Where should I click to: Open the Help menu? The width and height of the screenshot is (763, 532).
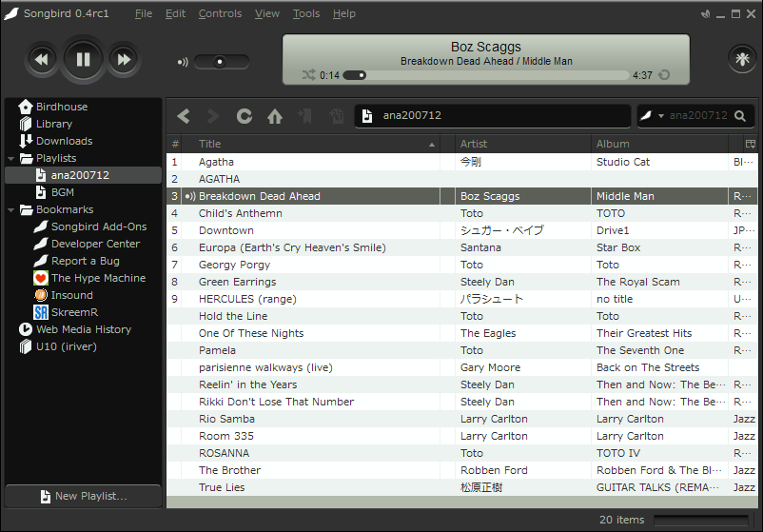tap(344, 13)
